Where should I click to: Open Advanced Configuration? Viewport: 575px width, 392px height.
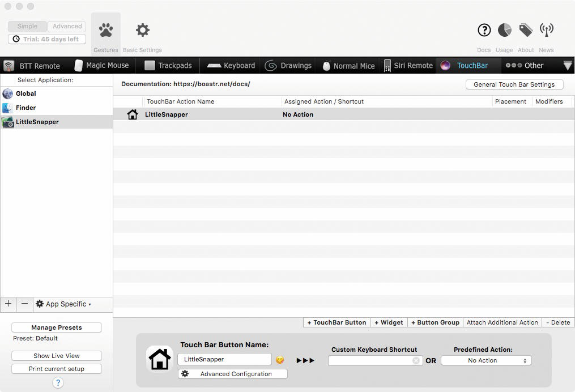232,374
